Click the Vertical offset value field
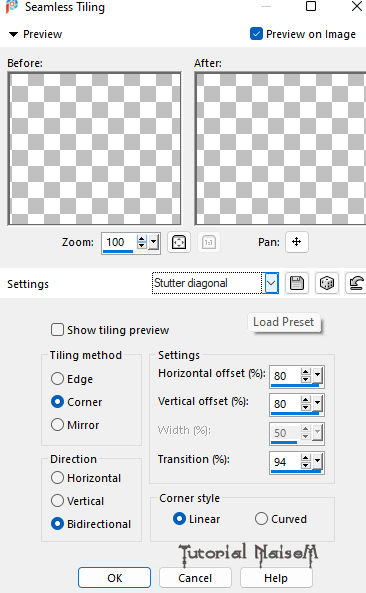Image resolution: width=366 pixels, height=593 pixels. pos(285,404)
